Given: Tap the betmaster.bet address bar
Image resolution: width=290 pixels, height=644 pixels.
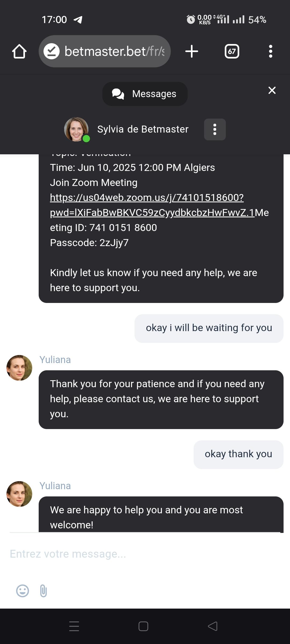Looking at the screenshot, I should tap(114, 51).
